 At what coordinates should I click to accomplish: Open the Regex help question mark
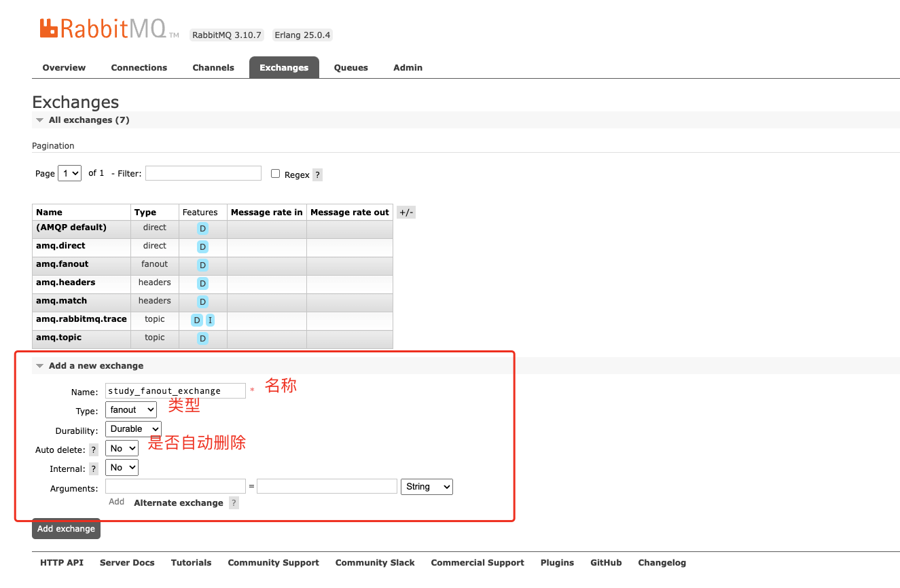[x=317, y=175]
